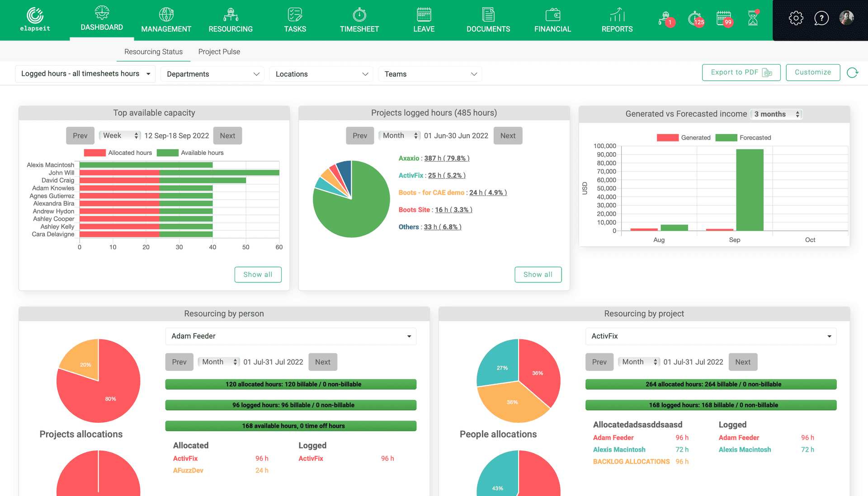Click the Export to PDF button

click(x=741, y=72)
